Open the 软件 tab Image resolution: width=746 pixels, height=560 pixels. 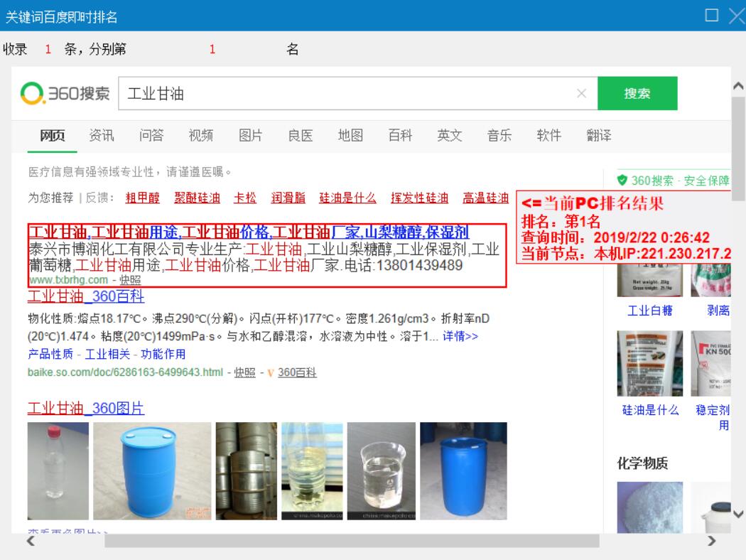(x=549, y=136)
